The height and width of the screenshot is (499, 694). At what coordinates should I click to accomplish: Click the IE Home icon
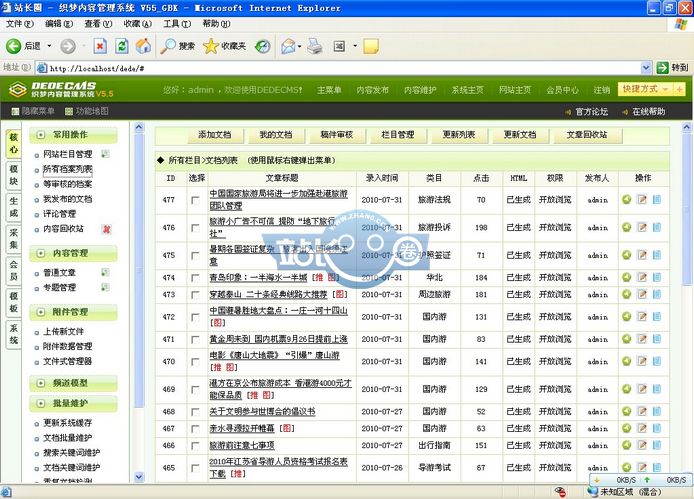(143, 46)
